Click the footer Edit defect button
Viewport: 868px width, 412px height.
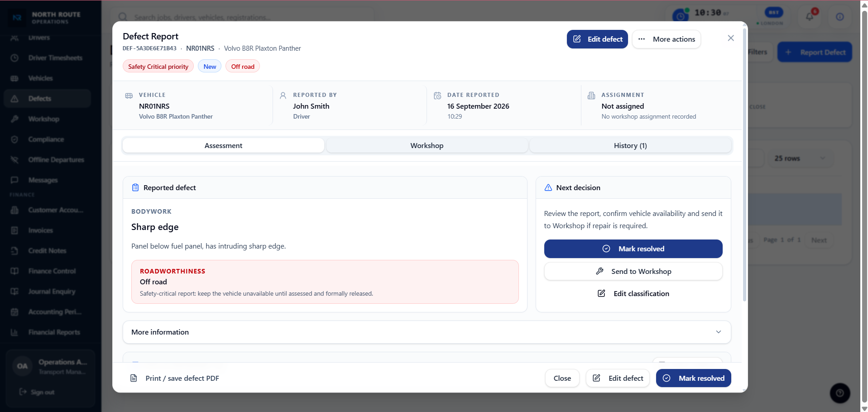pos(618,378)
